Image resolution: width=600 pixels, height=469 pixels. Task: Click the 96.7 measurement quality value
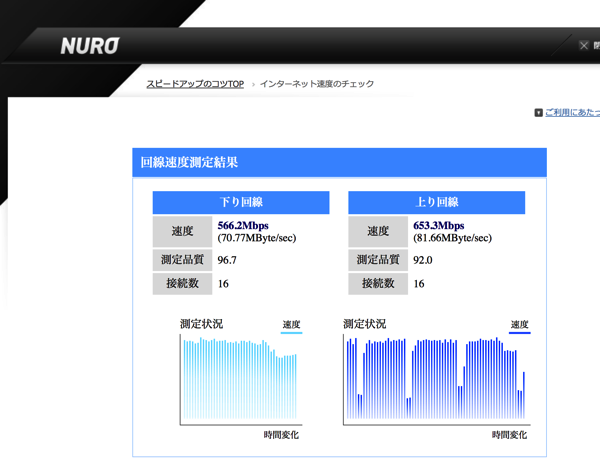pos(227,260)
